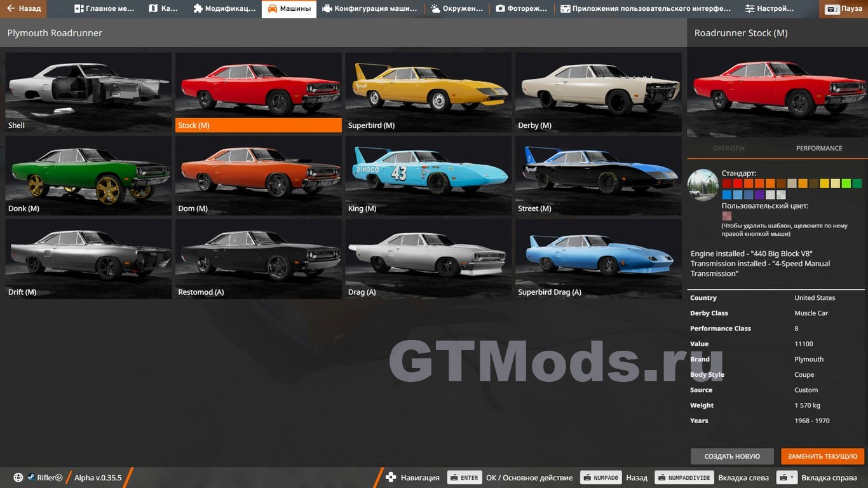Screen dimensions: 868x488
Task: Open the map tab with map icon
Action: (163, 9)
